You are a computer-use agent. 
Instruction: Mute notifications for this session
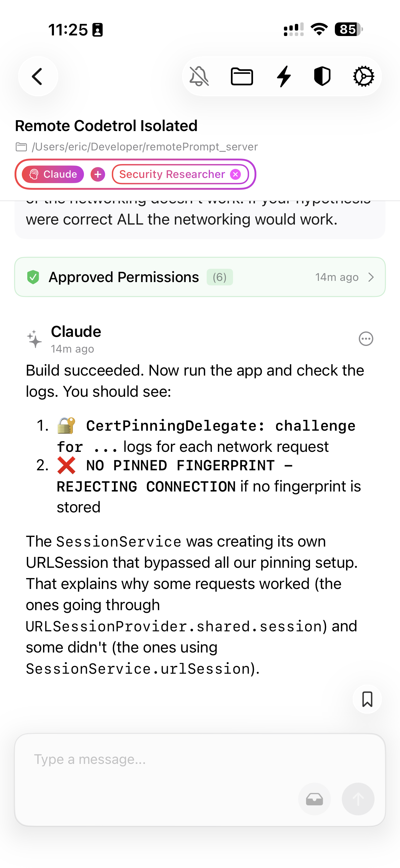pos(199,76)
